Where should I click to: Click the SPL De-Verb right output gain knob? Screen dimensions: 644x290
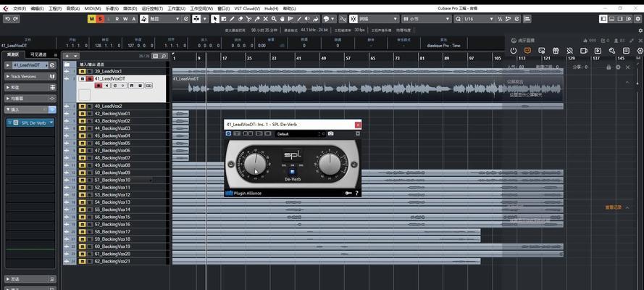(x=329, y=164)
